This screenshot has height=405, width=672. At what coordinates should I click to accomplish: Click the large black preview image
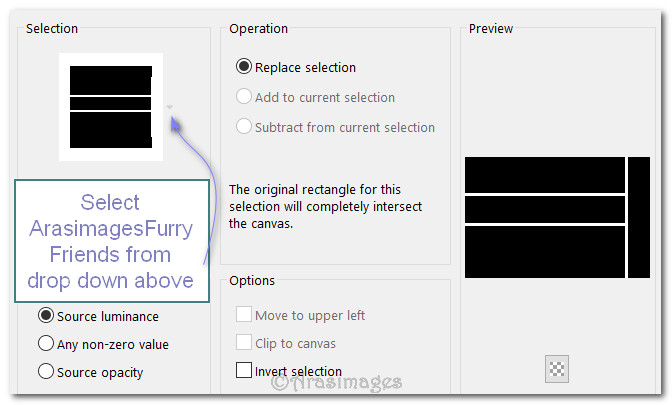(545, 217)
